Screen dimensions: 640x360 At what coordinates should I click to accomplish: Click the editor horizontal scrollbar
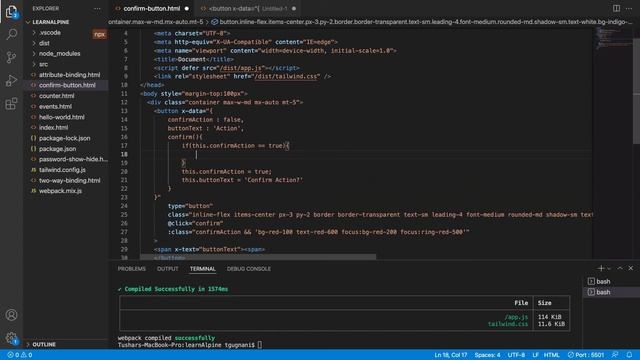coord(258,257)
